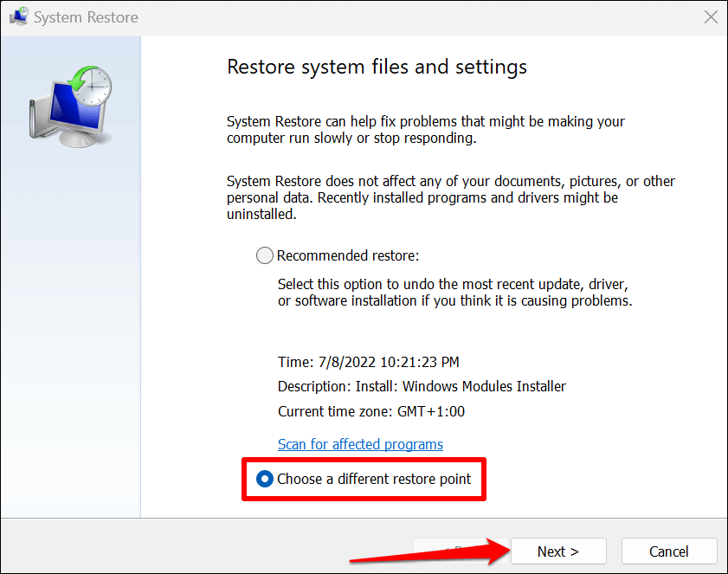Click the Description: Install: Windows Modules Installer text
The width and height of the screenshot is (728, 574).
(422, 386)
